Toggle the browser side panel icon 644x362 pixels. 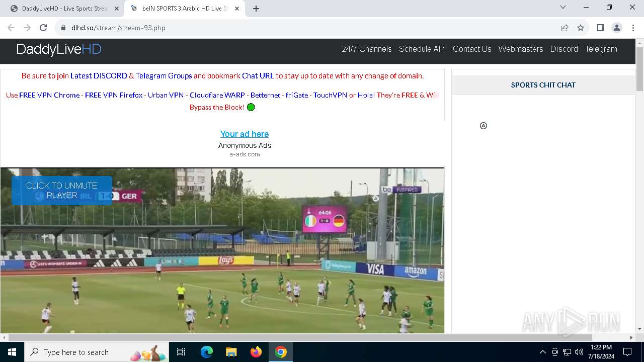click(600, 28)
